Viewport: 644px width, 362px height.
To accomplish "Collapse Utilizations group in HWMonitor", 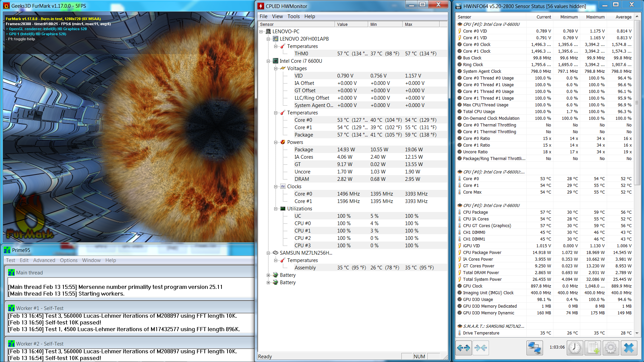I will click(276, 209).
